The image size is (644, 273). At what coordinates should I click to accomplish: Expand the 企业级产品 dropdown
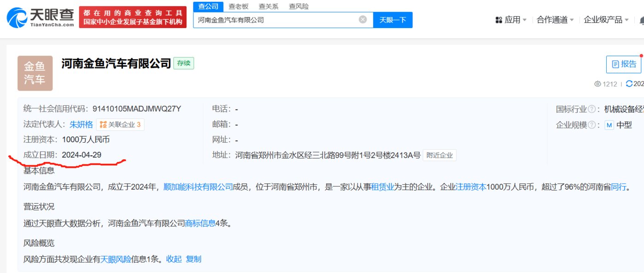606,20
